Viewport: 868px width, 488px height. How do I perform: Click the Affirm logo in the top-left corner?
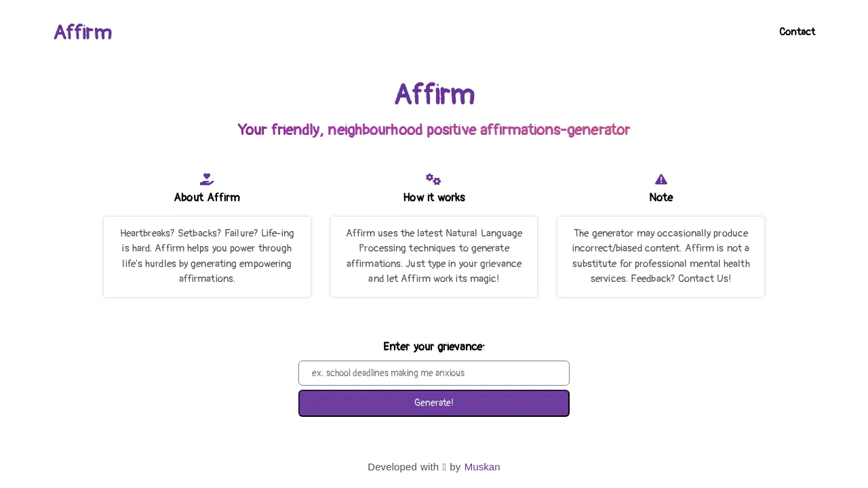click(83, 31)
